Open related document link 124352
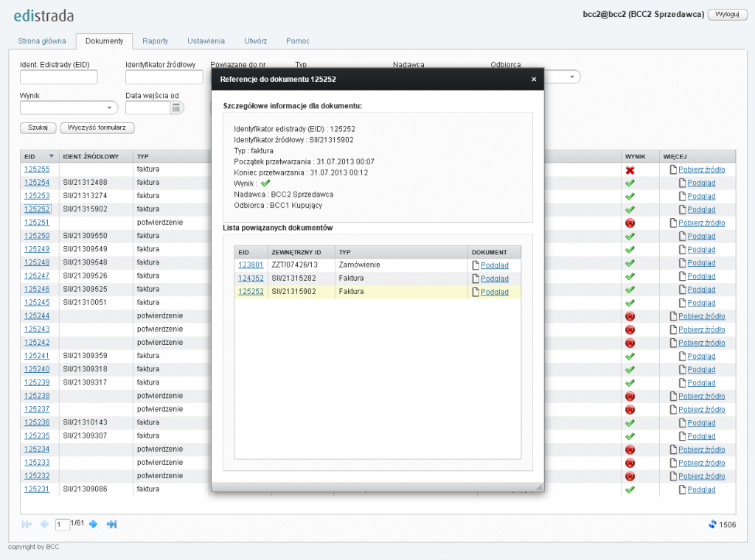This screenshot has width=755, height=560. pyautogui.click(x=250, y=279)
